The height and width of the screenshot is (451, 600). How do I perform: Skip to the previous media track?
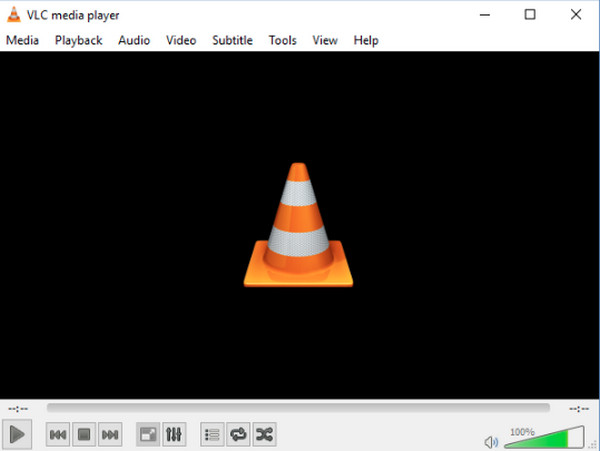tap(58, 435)
